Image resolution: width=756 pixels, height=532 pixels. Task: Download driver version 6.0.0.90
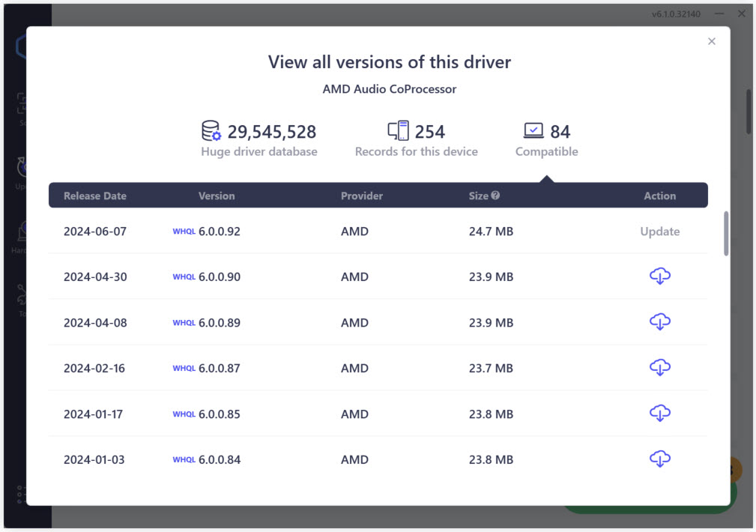click(x=659, y=276)
